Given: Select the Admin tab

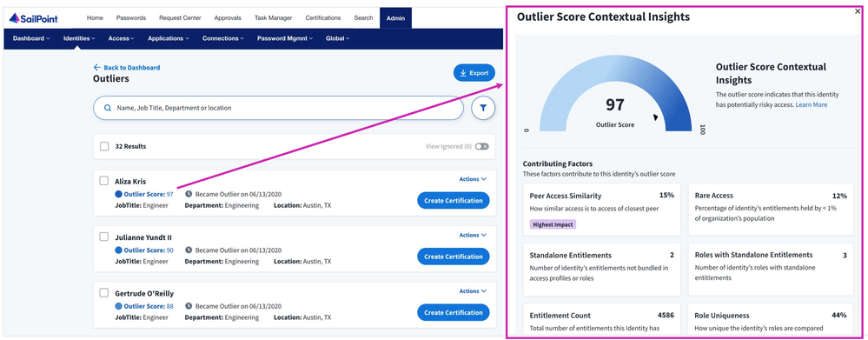Looking at the screenshot, I should [x=396, y=18].
